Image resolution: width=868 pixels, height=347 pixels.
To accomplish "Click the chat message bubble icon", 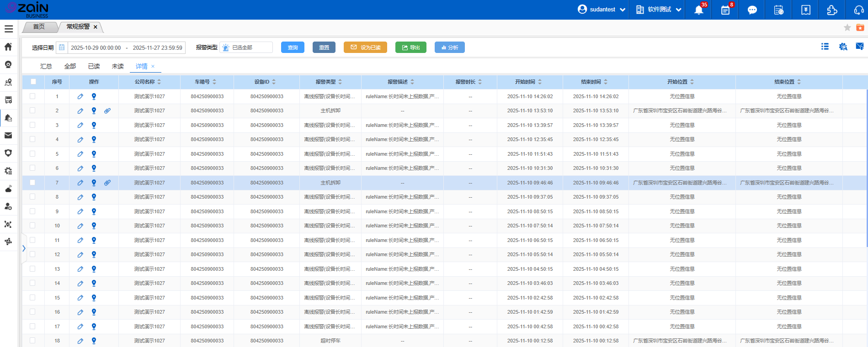I will (x=752, y=10).
